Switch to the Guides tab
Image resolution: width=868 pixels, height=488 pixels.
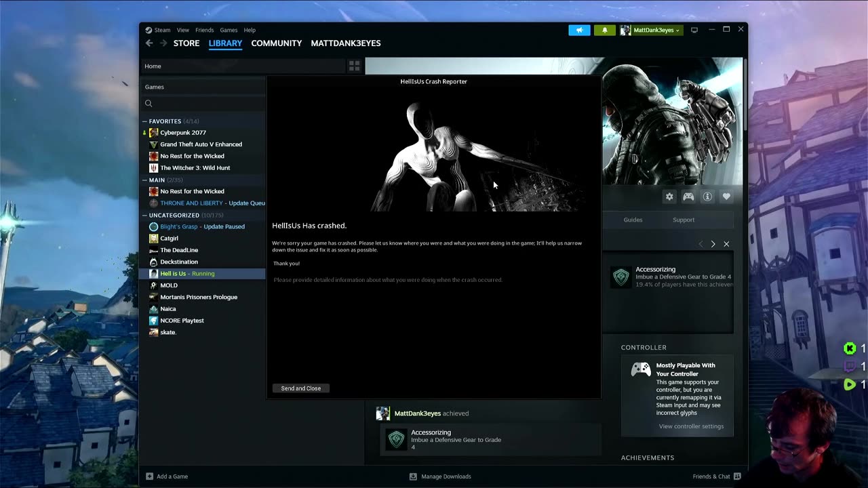(633, 220)
